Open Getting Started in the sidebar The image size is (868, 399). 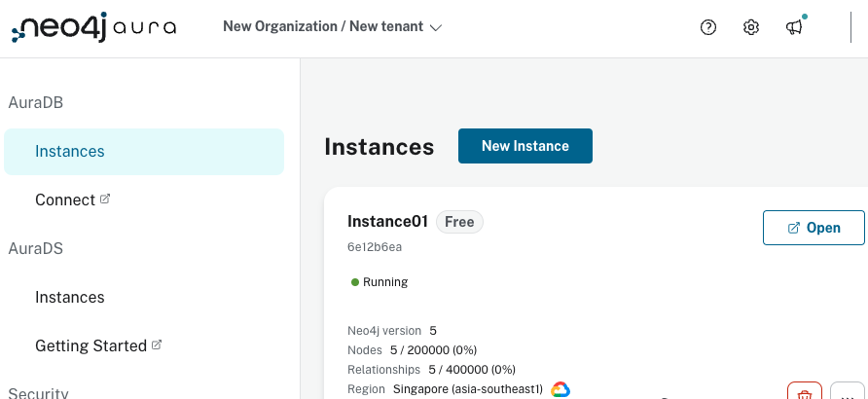[90, 345]
